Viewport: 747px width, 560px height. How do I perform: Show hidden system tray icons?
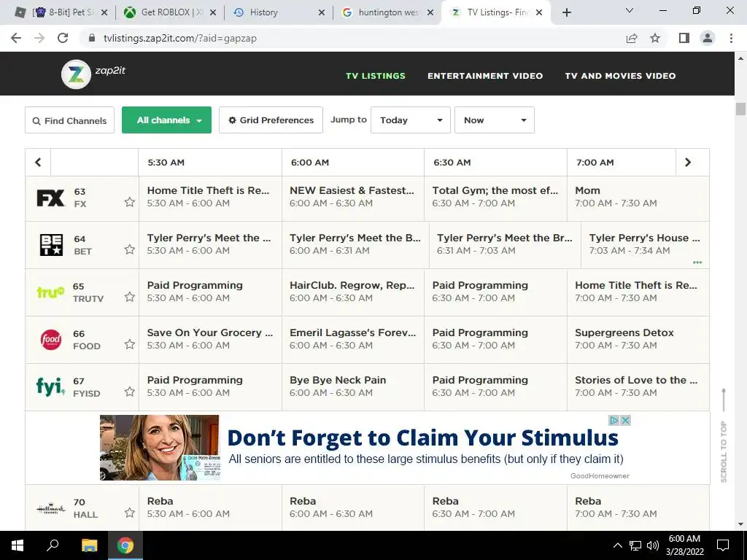pos(617,545)
